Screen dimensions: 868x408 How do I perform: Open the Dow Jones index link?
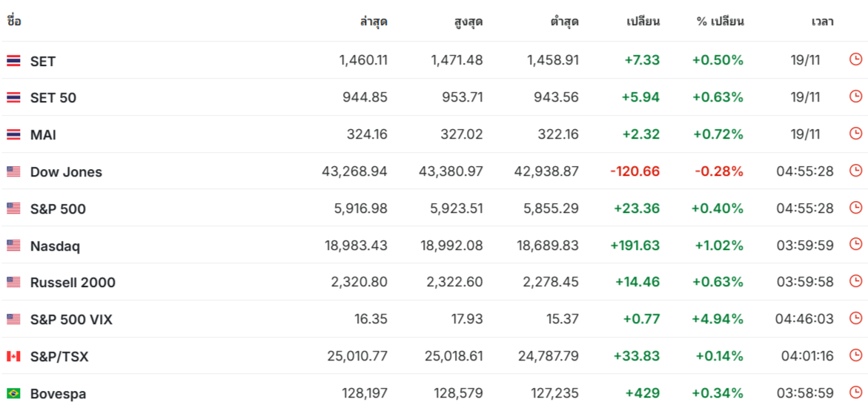66,172
